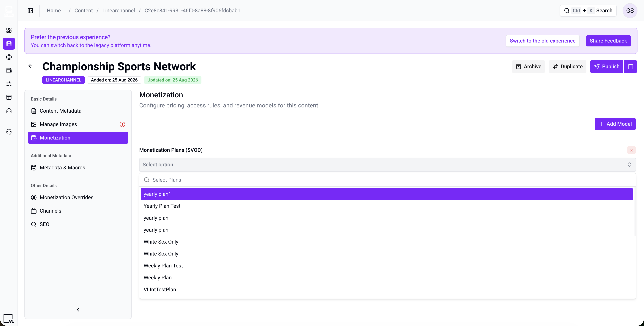
Task: Choose the 'Weekly Plan' option
Action: (x=386, y=278)
